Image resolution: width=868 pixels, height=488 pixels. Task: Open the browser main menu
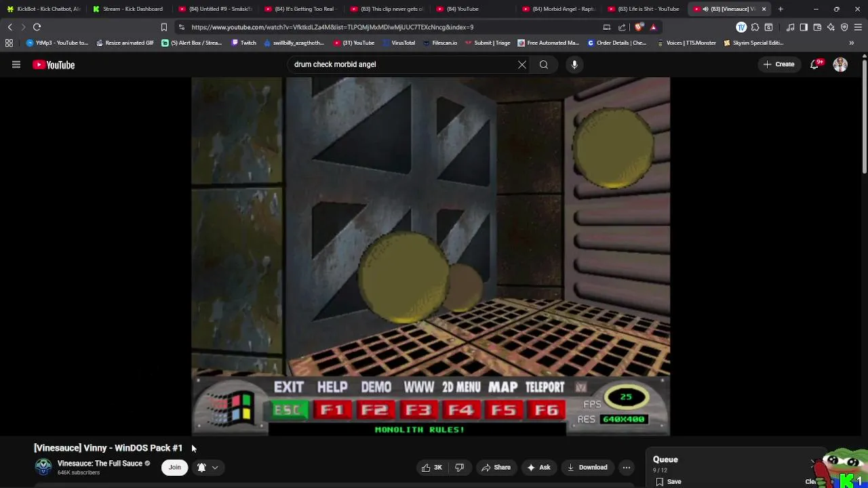click(858, 27)
